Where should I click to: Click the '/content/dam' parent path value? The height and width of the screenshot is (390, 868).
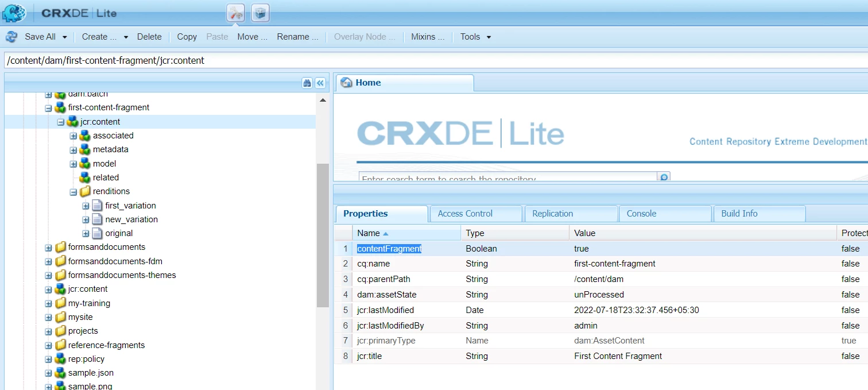[x=599, y=279]
